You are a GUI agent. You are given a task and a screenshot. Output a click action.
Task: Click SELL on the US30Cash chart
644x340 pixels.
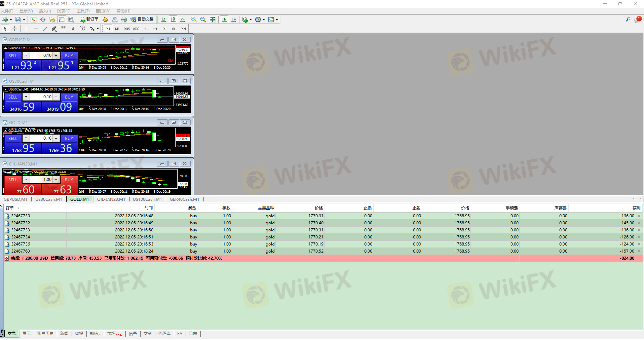point(13,97)
